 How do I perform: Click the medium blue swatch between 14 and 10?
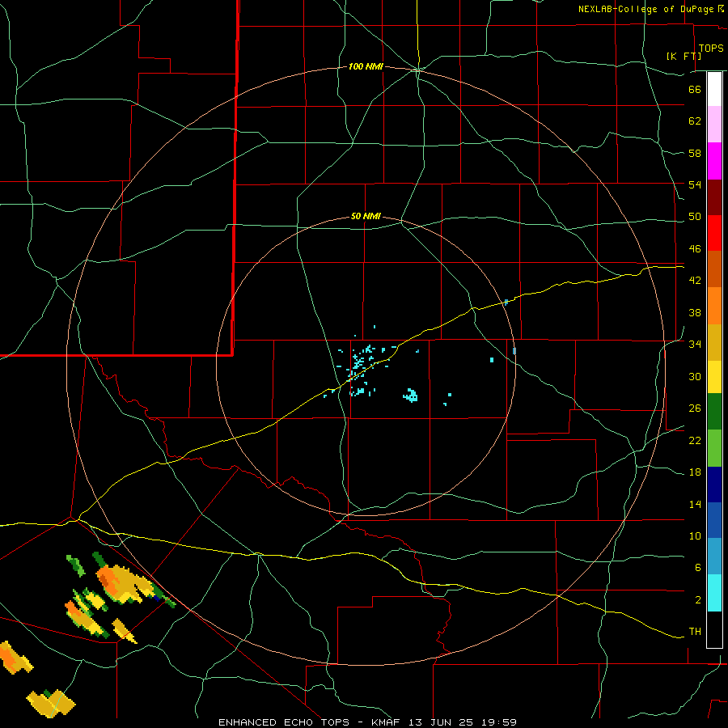pos(714,520)
